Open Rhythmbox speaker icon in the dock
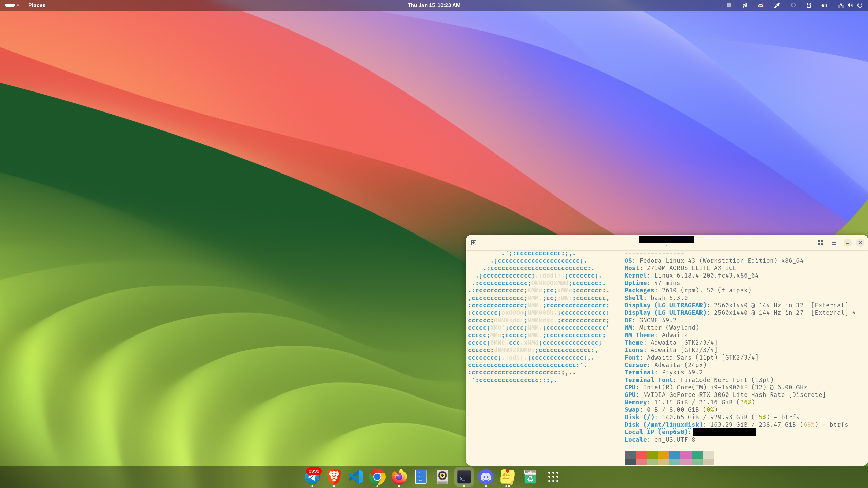The width and height of the screenshot is (868, 488). coord(442,476)
